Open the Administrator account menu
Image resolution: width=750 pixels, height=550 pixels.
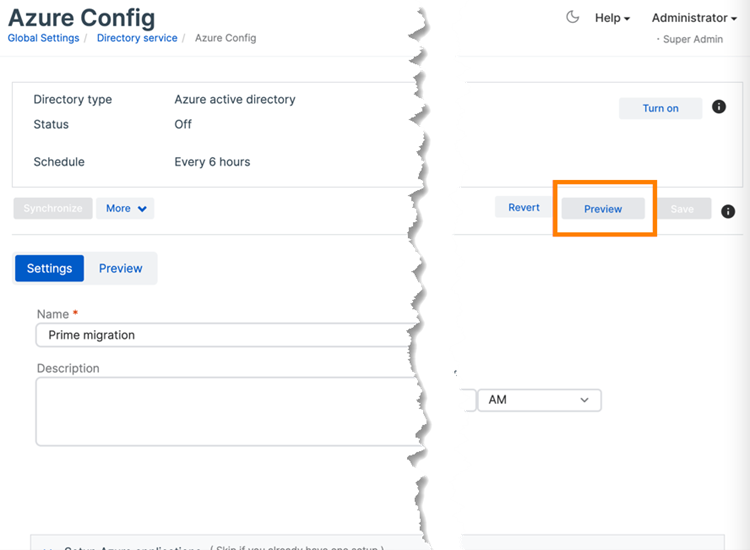tap(694, 18)
